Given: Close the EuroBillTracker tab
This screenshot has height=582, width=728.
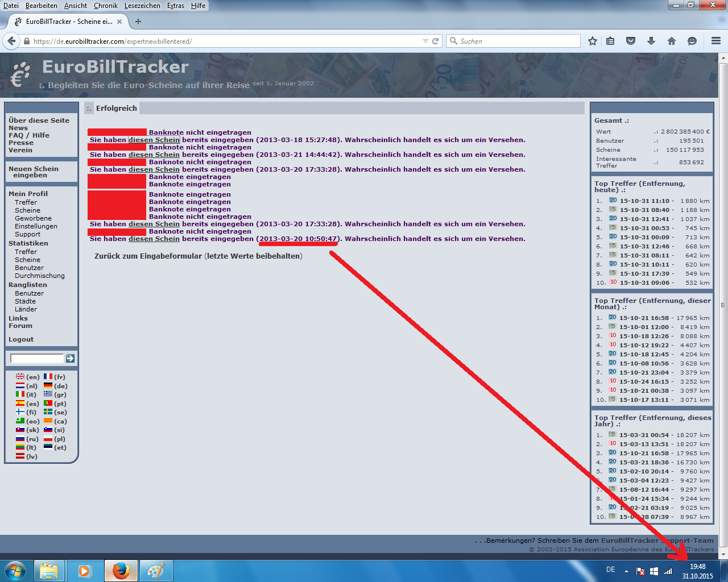Looking at the screenshot, I should pyautogui.click(x=119, y=22).
